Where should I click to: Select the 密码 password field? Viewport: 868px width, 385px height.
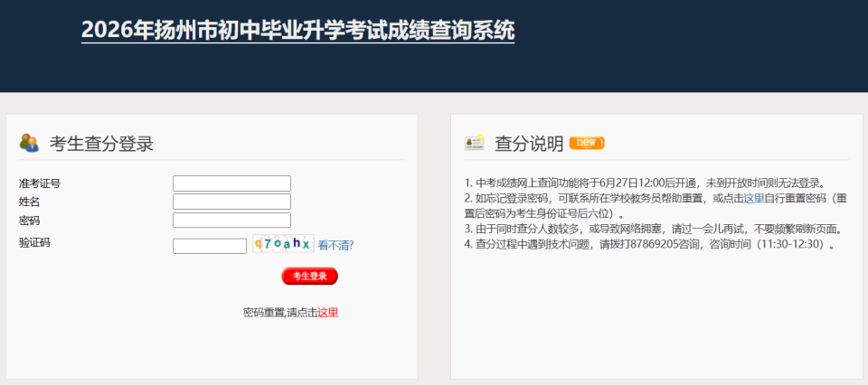[232, 221]
